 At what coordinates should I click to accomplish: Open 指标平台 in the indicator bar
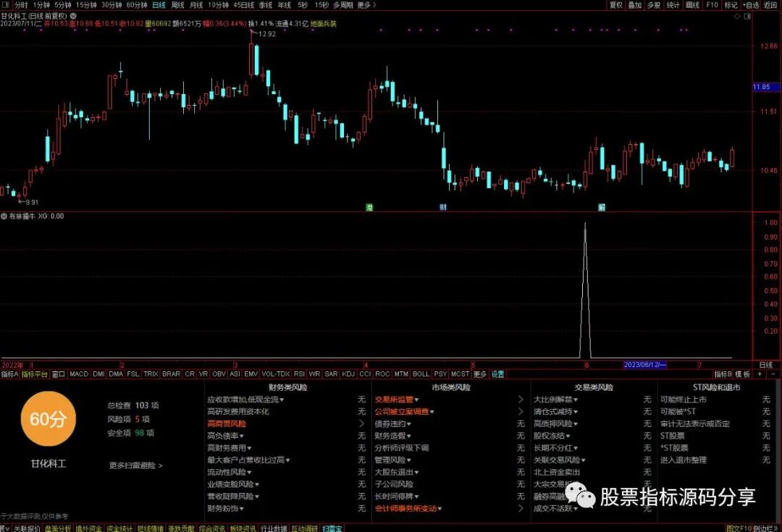coord(35,374)
